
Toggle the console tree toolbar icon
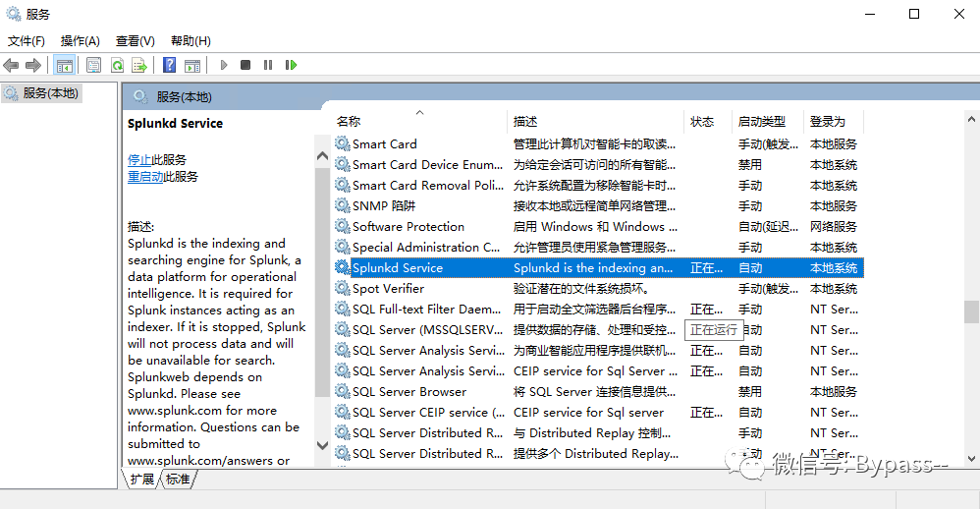(65, 65)
